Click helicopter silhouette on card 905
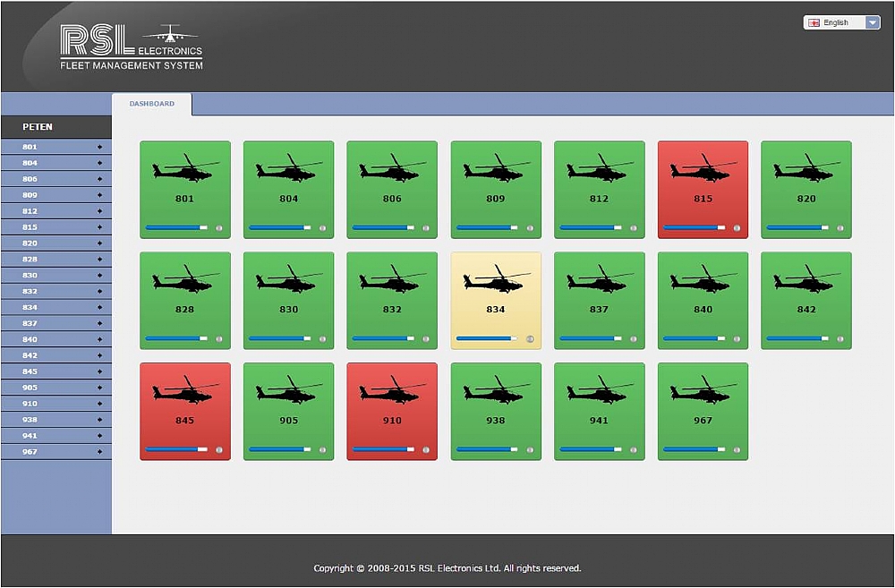 click(x=289, y=389)
